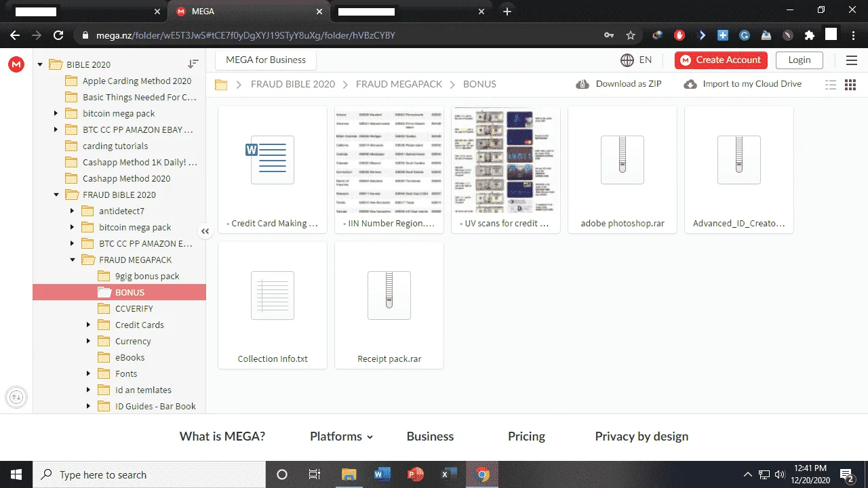
Task: Select the Credit Card Making document thumbnail
Action: [273, 169]
